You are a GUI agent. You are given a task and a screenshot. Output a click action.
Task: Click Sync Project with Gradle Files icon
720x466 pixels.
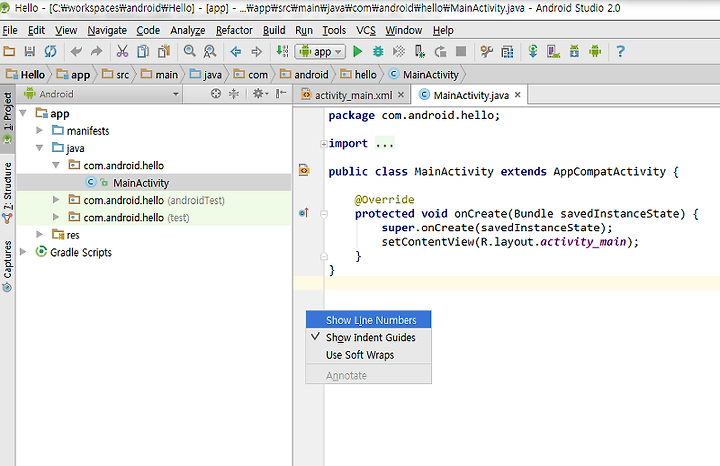pos(533,51)
